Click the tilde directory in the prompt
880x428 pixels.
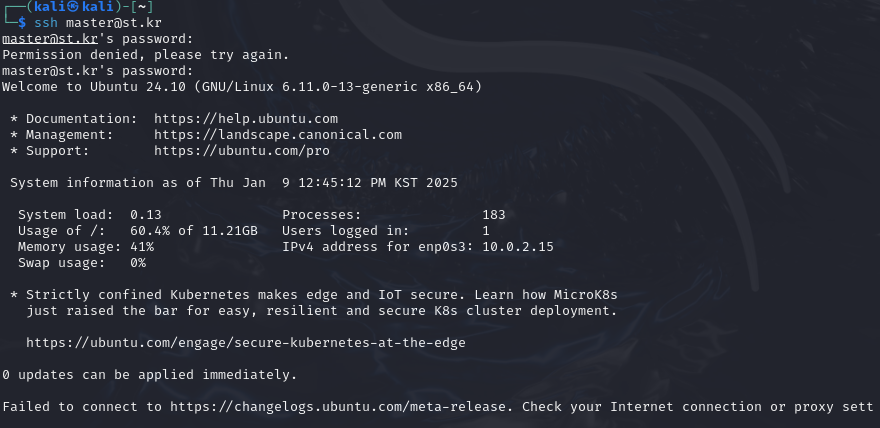pyautogui.click(x=142, y=7)
